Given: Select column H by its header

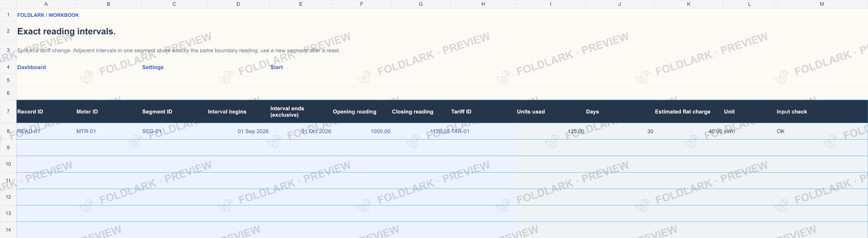Looking at the screenshot, I should pos(483,4).
